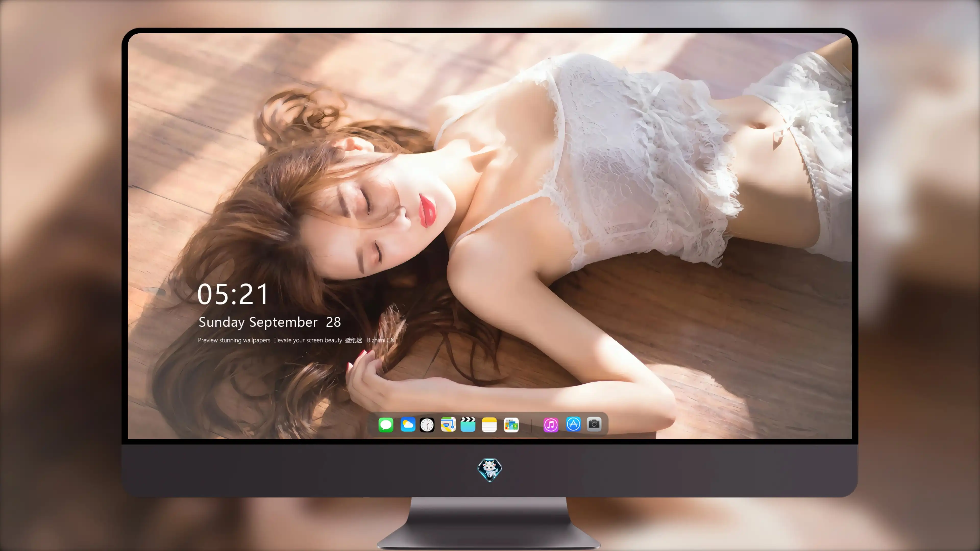Screen dimensions: 980x551
Task: Open the Weather app in the dock
Action: click(x=408, y=425)
